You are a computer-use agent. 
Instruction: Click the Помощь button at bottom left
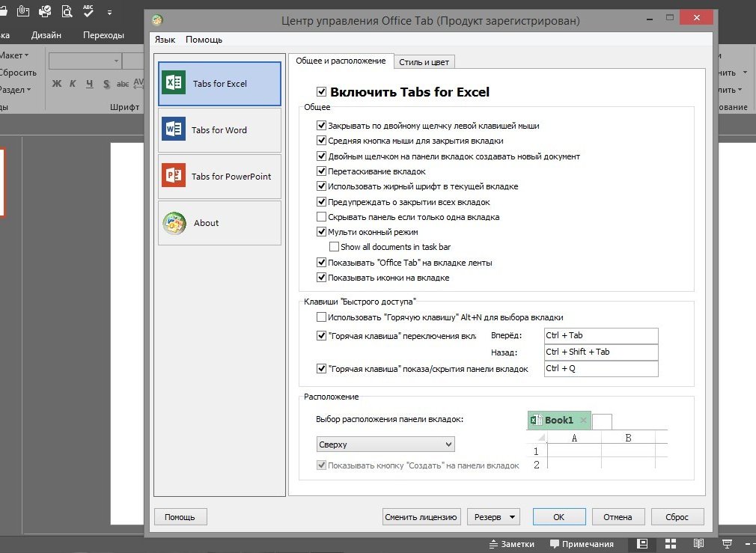180,517
